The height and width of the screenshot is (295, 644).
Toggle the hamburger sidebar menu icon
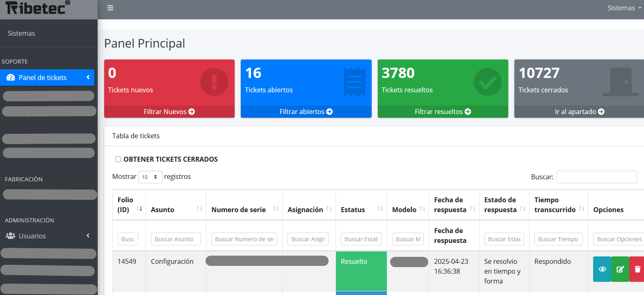pyautogui.click(x=110, y=8)
